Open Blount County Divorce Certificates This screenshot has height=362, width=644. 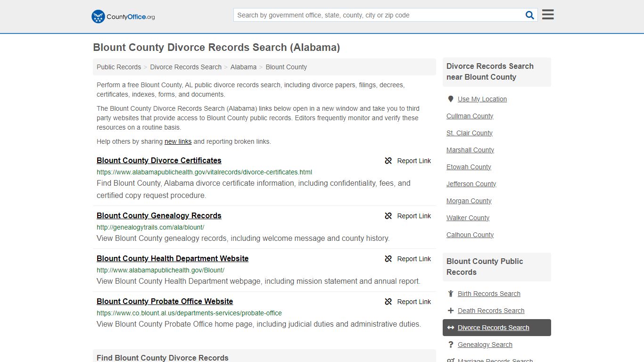point(159,160)
